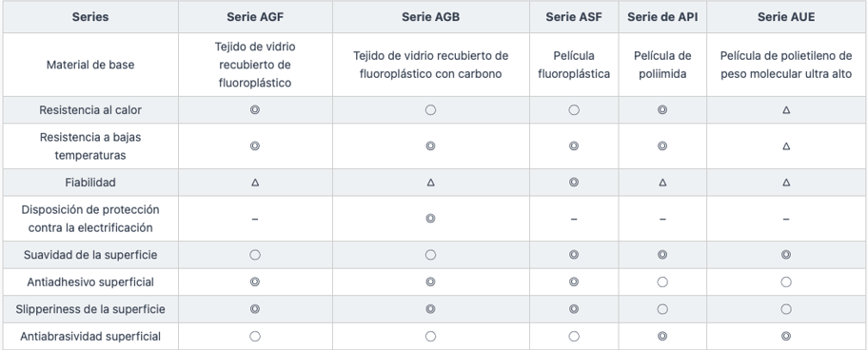
Task: Click double-circle for Serie AGF heat resistance
Action: (x=255, y=110)
